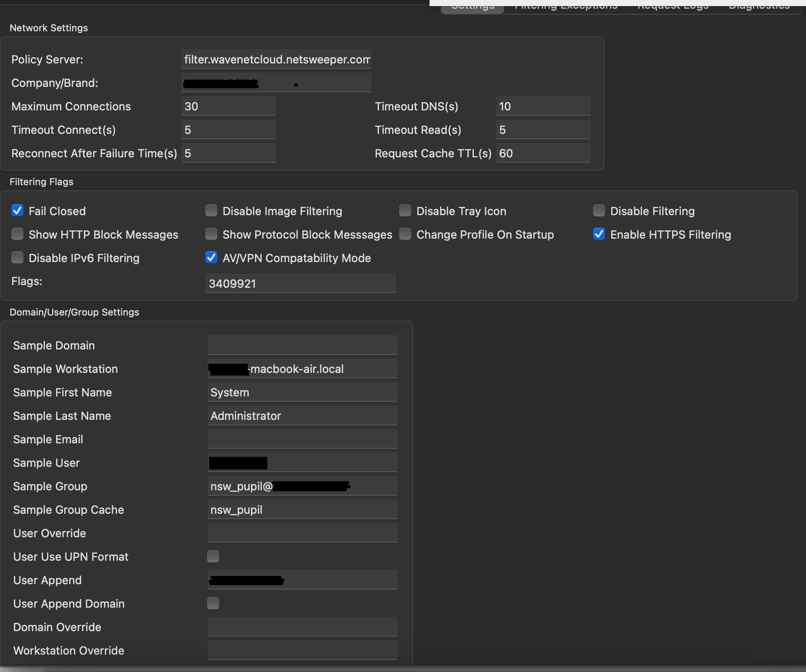Enable Disable Image Filtering option

[211, 211]
